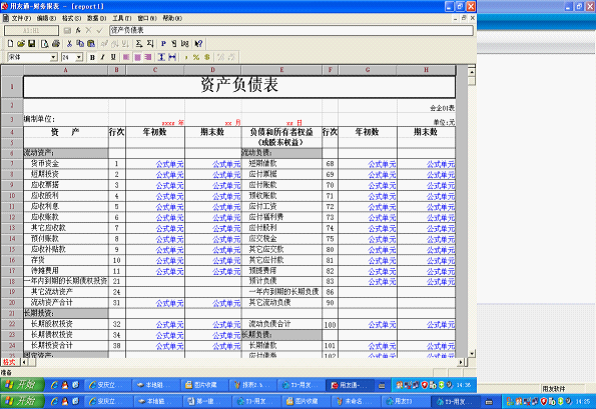Click 公式单元 in 流动资产合计 年初数 cell
This screenshot has width=596, height=409.
(x=170, y=303)
